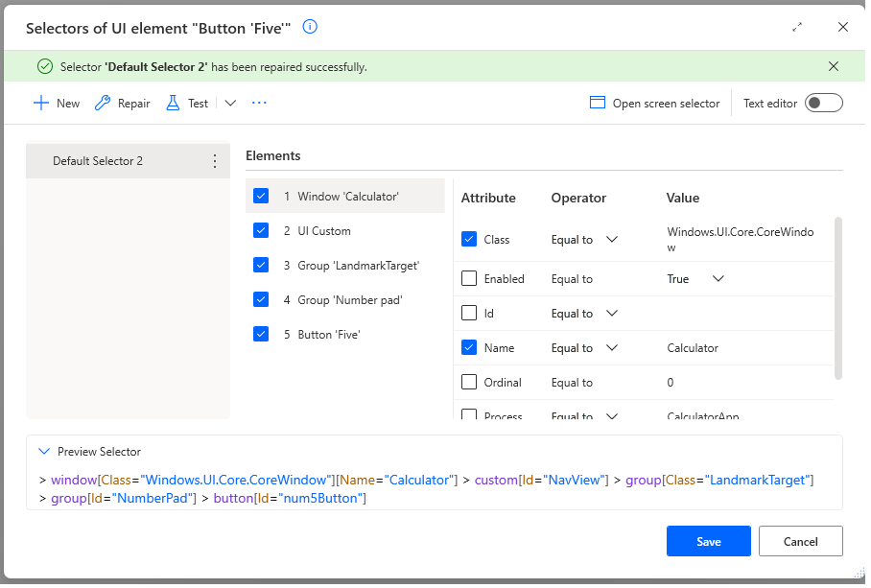The image size is (871, 588).
Task: Dismiss the selector repaired success banner
Action: point(834,66)
